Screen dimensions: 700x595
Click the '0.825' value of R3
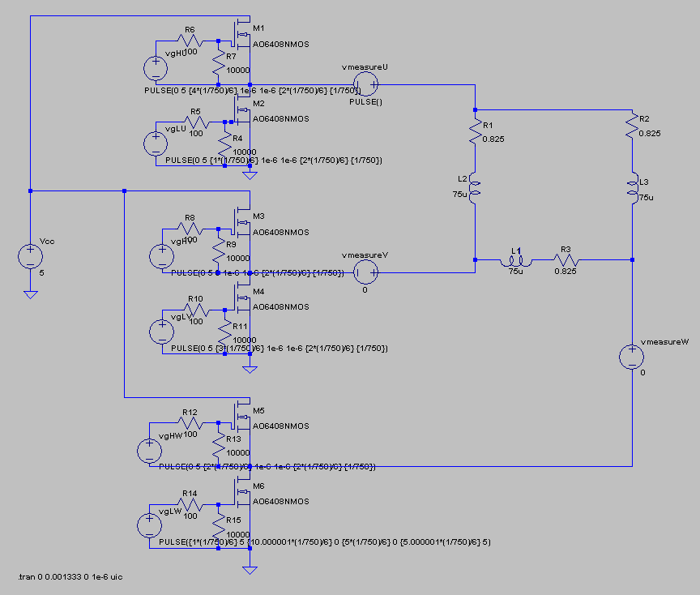click(566, 271)
